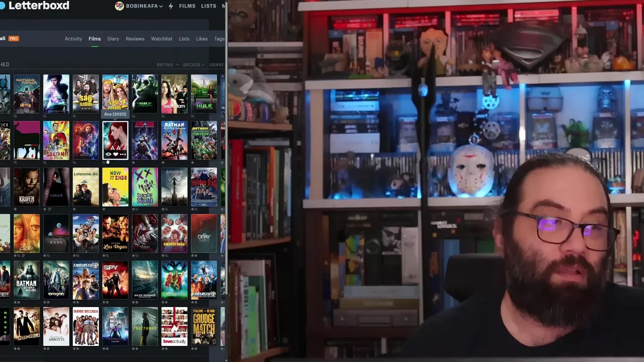
Task: Open the Maze Runner poster
Action: point(145,280)
